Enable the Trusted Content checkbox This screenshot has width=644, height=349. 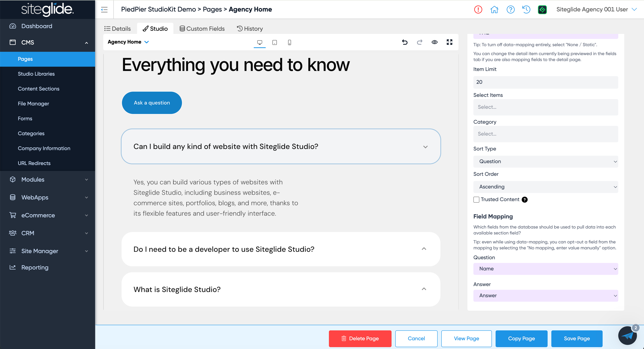tap(476, 199)
